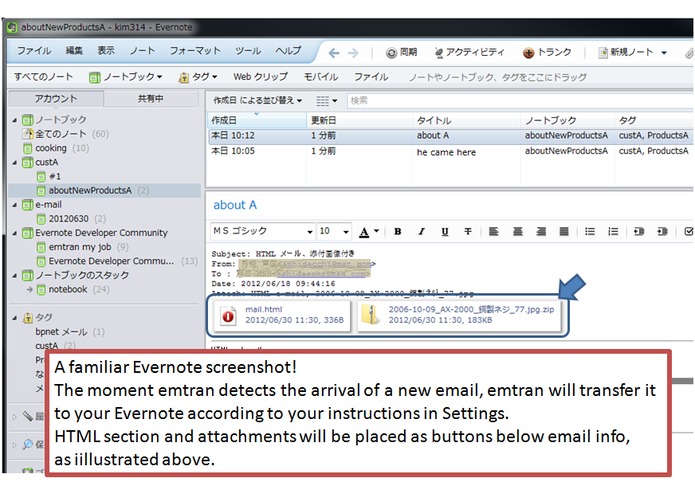
Task: Toggle strikethrough formatting
Action: [x=468, y=231]
